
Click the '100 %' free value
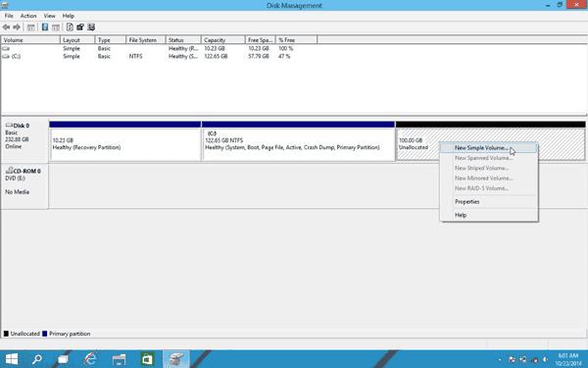coord(286,48)
